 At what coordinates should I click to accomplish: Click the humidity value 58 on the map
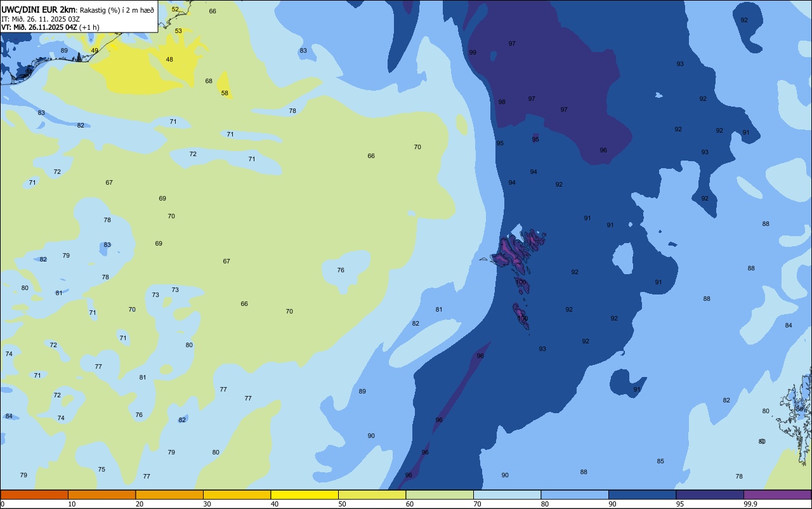click(225, 93)
